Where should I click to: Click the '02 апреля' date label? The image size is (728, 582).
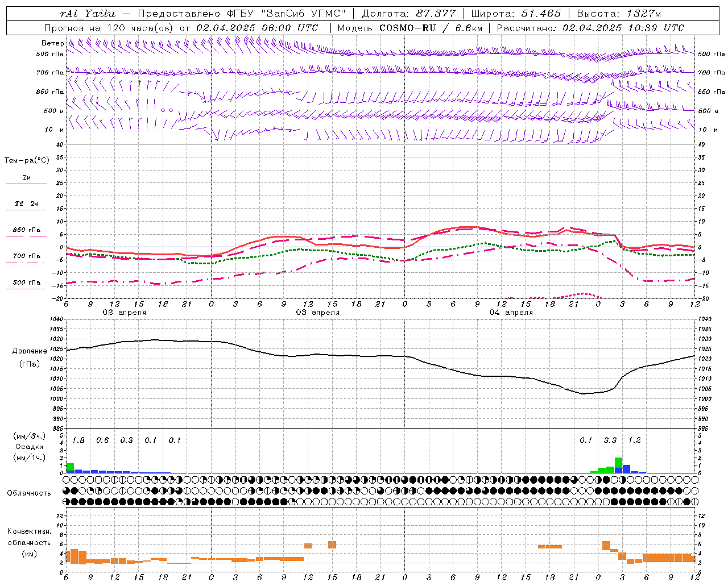coord(124,313)
